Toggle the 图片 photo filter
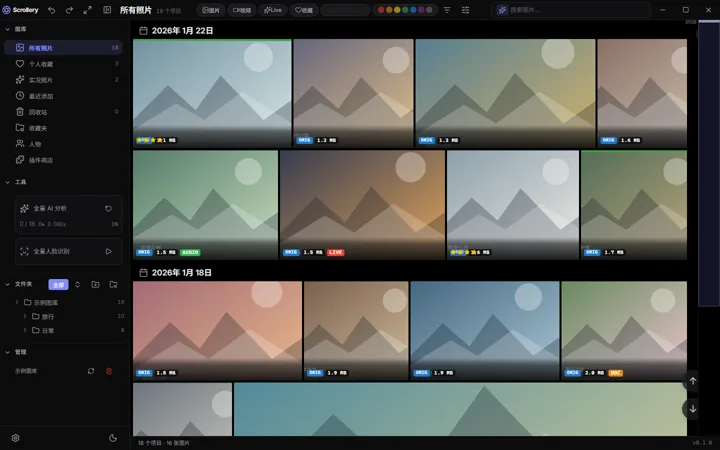Viewport: 720px width, 450px height. pyautogui.click(x=211, y=10)
